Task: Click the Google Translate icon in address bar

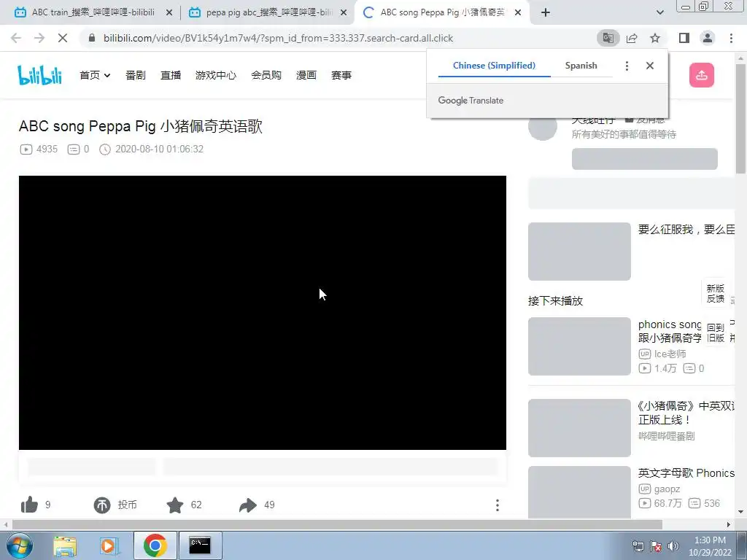Action: [x=608, y=38]
